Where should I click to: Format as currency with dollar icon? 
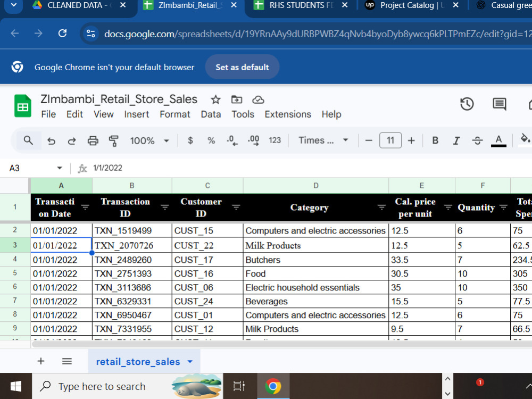[x=190, y=140]
